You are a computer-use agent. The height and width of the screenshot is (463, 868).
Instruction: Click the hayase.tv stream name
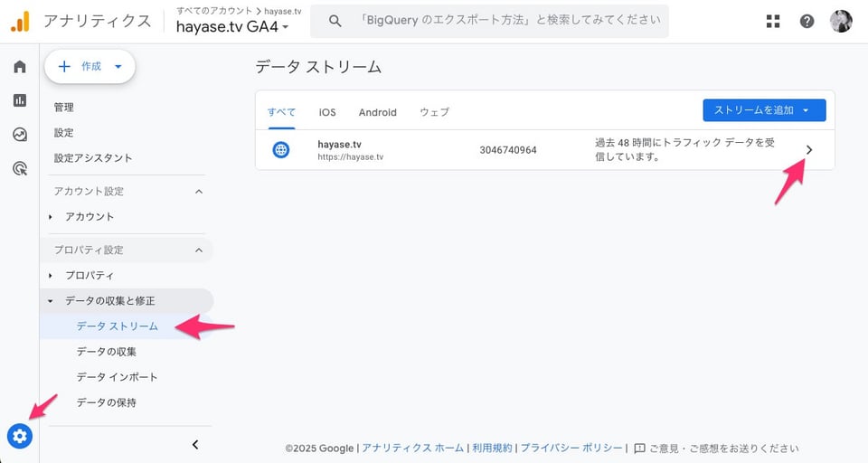coord(339,144)
